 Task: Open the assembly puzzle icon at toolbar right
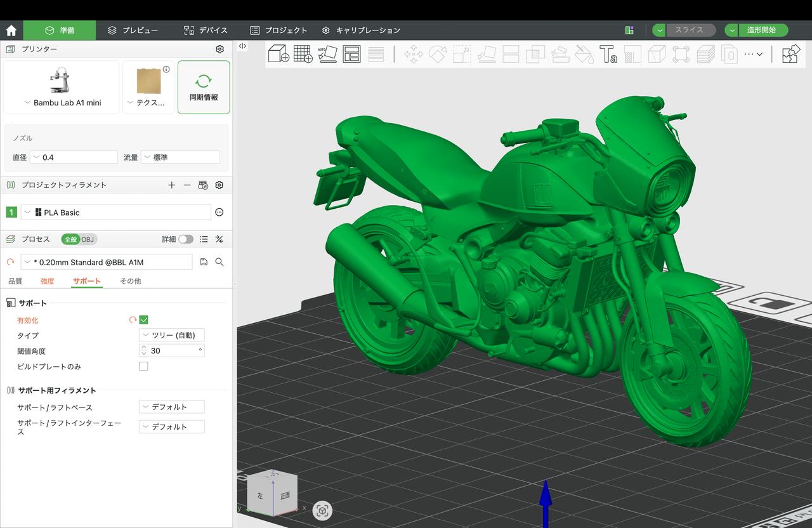pyautogui.click(x=790, y=54)
